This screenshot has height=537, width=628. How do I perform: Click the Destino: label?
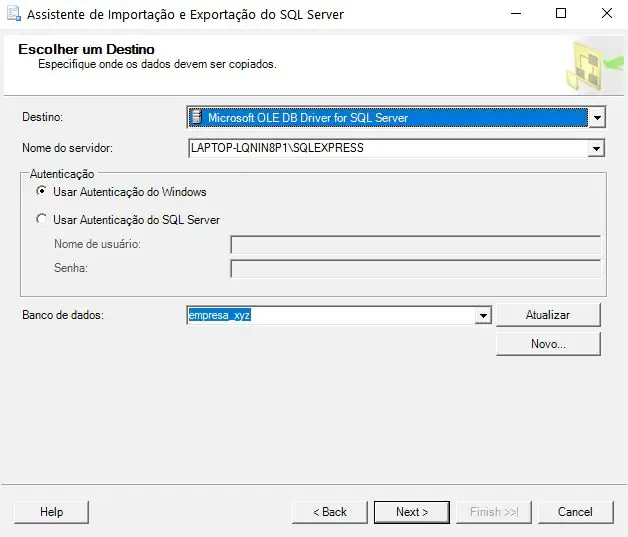tap(42, 117)
